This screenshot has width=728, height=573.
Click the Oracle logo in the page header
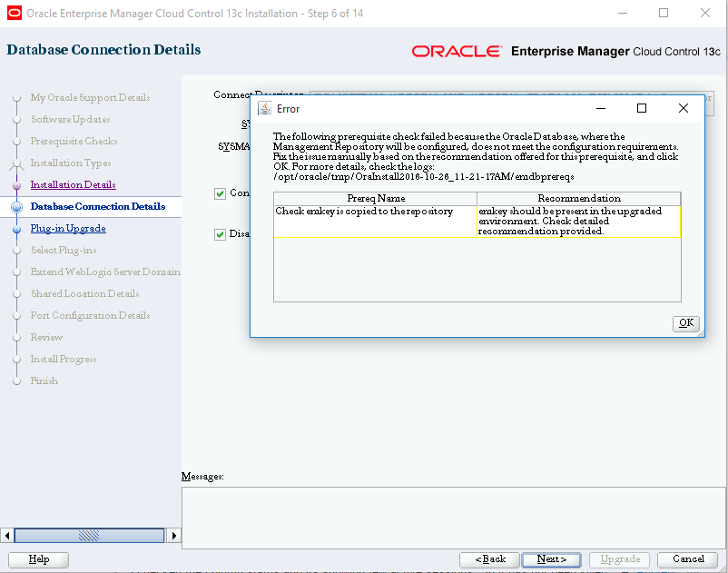pyautogui.click(x=457, y=52)
